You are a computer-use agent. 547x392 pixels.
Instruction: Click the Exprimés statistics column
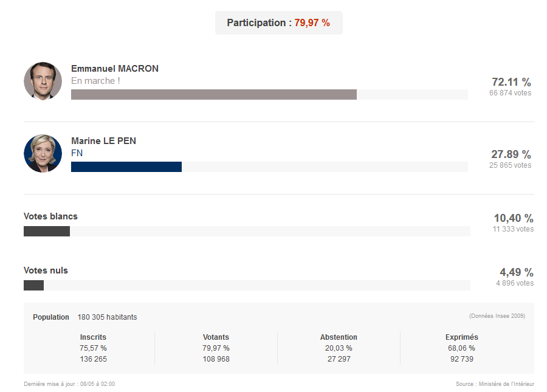[461, 348]
